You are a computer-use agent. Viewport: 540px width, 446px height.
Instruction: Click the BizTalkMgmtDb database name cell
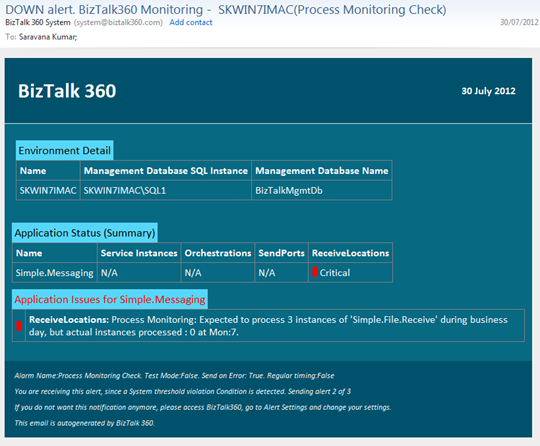pyautogui.click(x=322, y=190)
